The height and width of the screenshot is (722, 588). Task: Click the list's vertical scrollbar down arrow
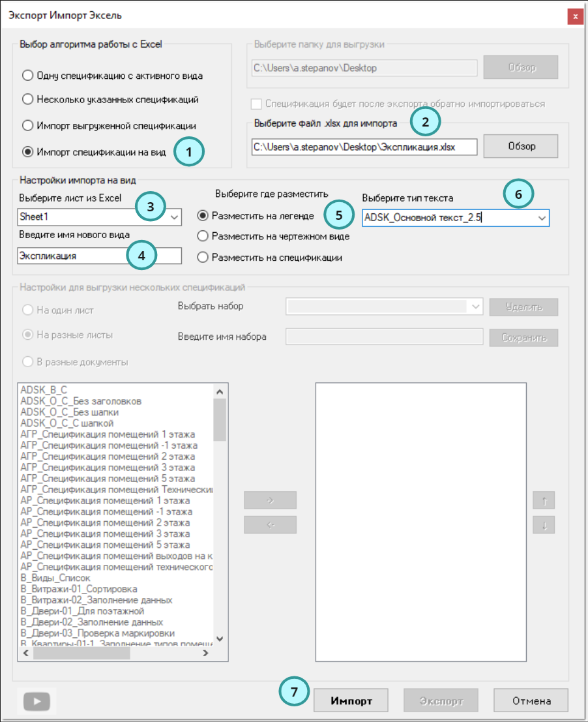click(x=220, y=639)
